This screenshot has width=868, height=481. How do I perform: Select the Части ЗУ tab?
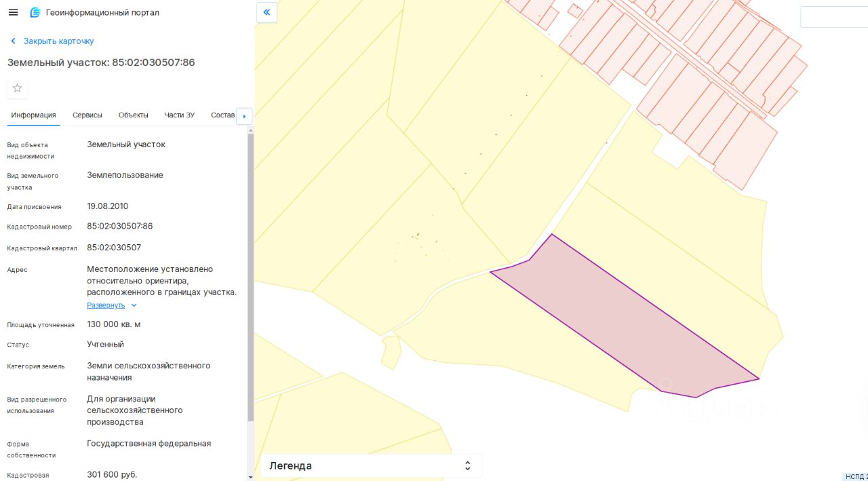coord(179,115)
